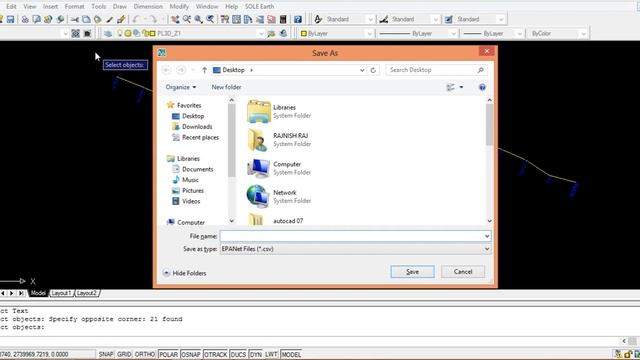Click the MODEL button in the status bar

point(291,354)
